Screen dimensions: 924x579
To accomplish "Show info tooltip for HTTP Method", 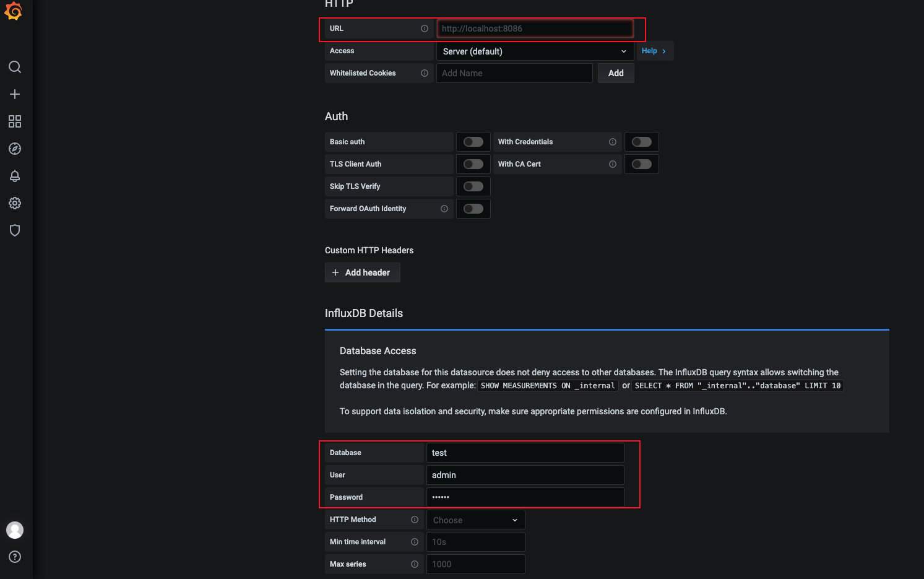I will click(415, 520).
